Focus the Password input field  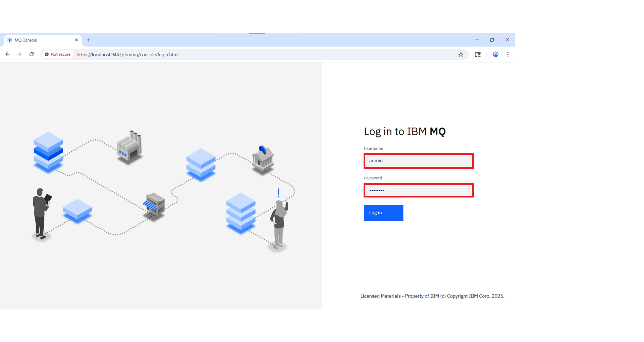coord(419,190)
